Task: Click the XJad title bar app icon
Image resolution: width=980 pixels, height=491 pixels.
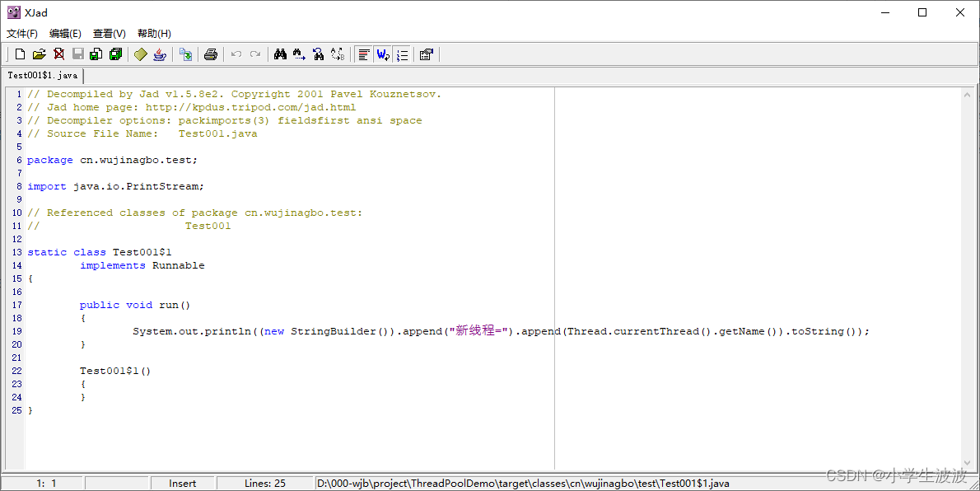Action: point(13,12)
